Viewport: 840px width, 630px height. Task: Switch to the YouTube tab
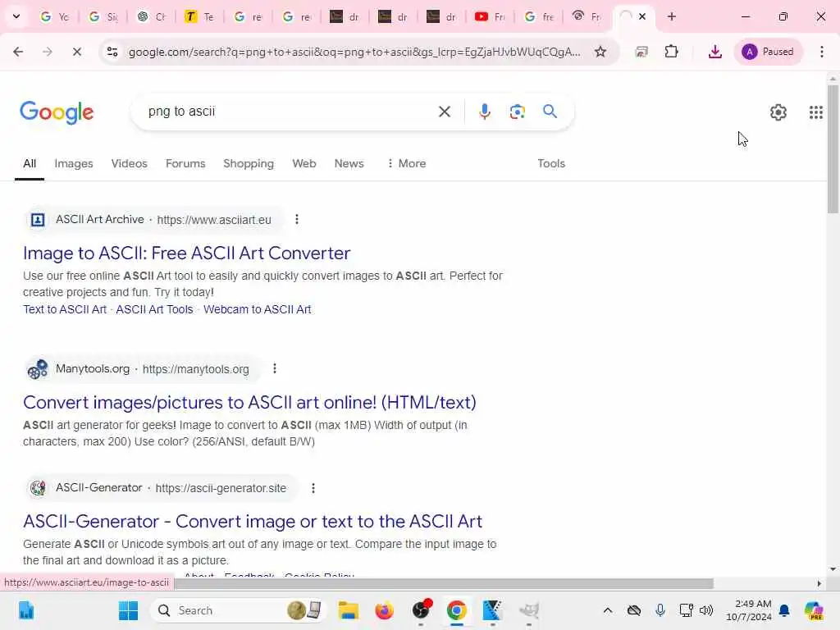[490, 16]
